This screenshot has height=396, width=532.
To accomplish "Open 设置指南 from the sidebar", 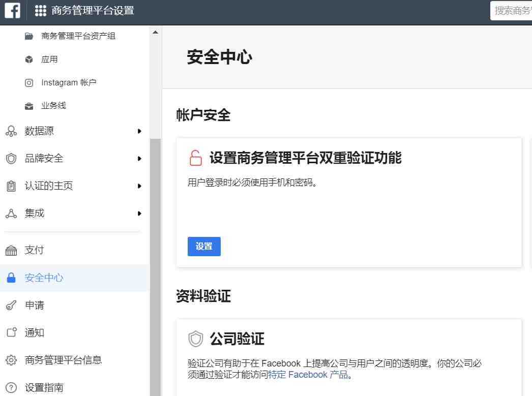I will point(44,388).
